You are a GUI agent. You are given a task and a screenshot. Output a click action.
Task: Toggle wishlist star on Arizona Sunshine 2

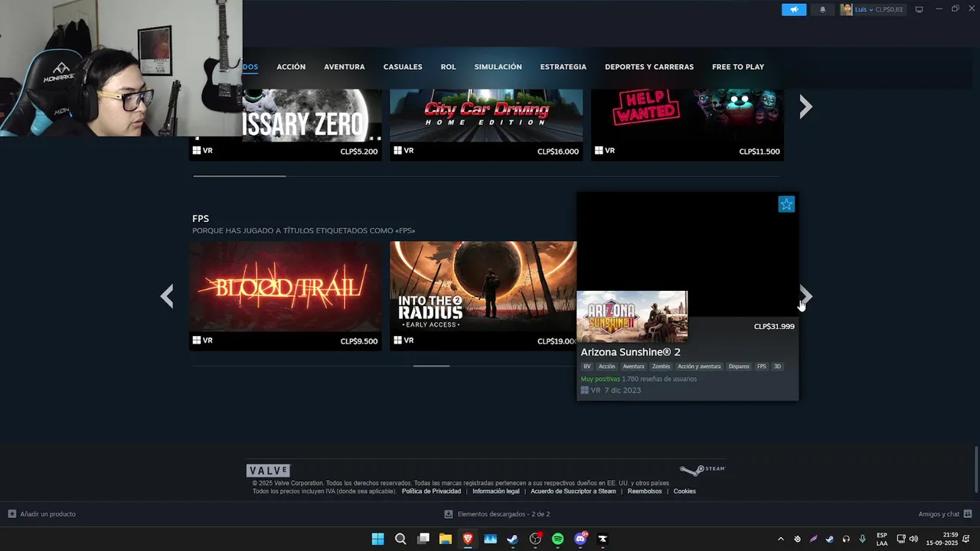coord(786,204)
